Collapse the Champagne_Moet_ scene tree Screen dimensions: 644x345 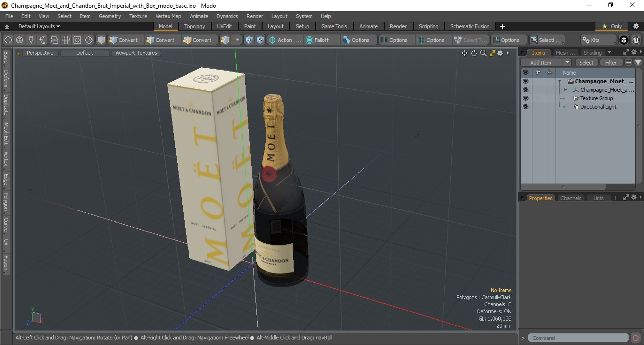(559, 81)
